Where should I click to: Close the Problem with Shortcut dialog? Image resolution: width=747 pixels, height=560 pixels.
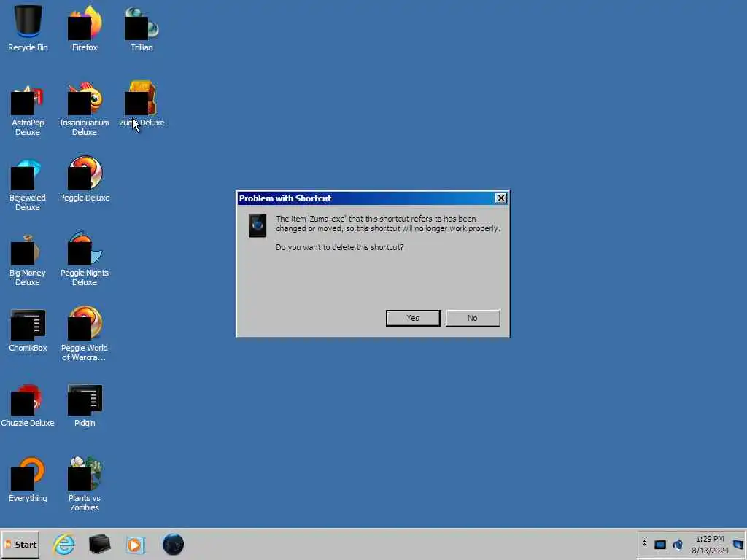pyautogui.click(x=500, y=198)
